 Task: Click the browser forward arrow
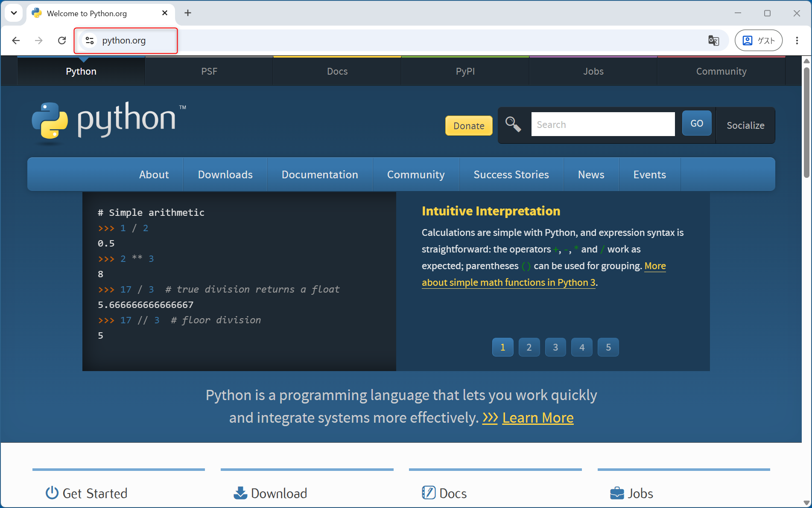point(39,41)
